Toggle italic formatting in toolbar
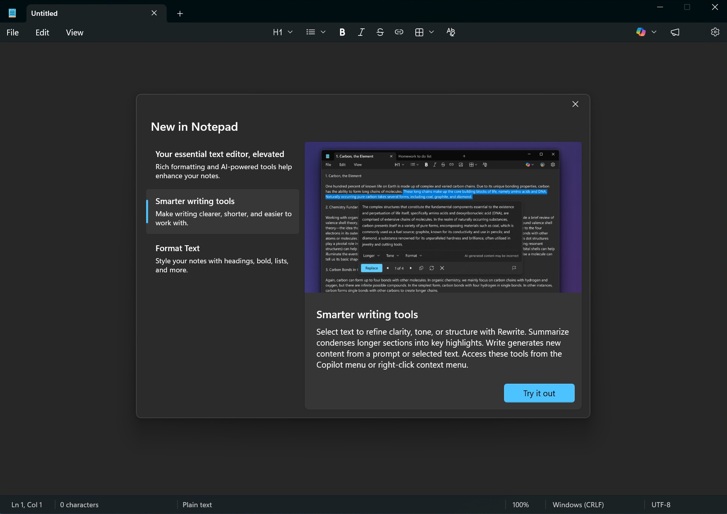727x514 pixels. click(x=361, y=32)
